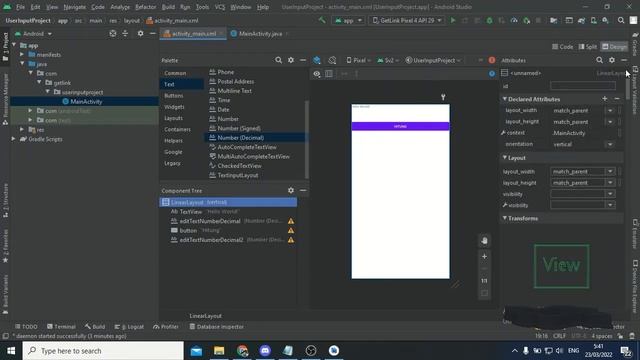Switch to Split view mode
The height and width of the screenshot is (360, 640).
(588, 47)
